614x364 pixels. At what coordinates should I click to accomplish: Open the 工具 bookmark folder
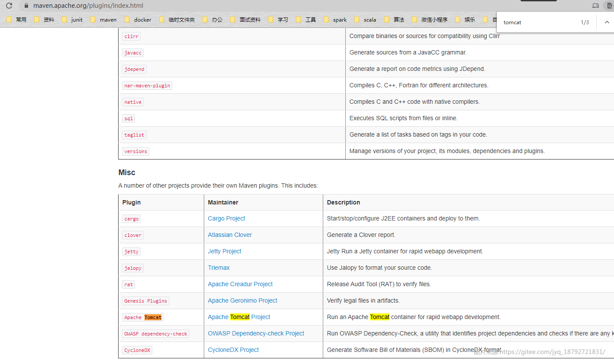[306, 19]
